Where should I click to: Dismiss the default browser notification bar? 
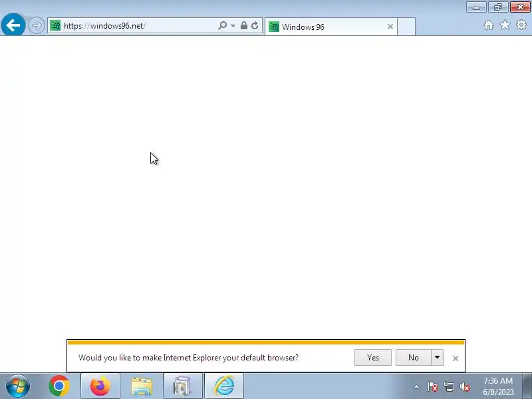[456, 358]
